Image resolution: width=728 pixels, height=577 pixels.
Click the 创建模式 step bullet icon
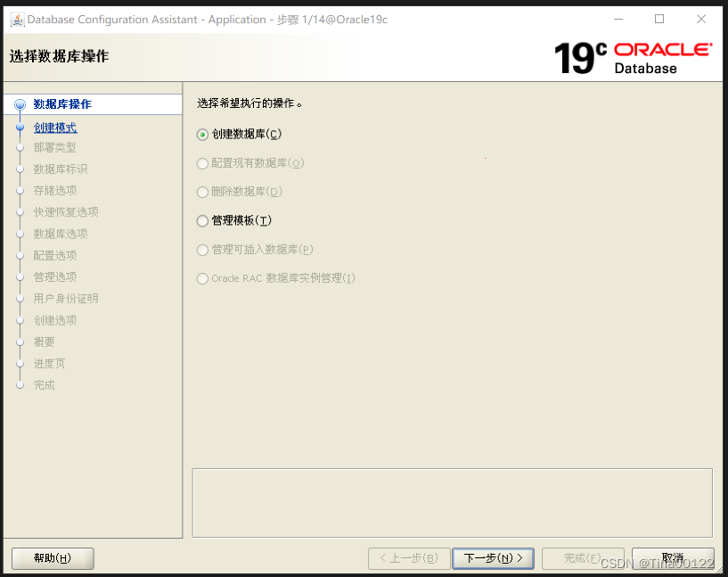coord(20,127)
